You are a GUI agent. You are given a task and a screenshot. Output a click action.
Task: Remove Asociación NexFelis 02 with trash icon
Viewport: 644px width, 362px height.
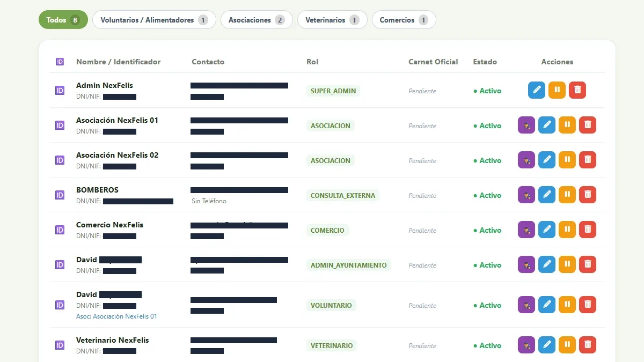coord(588,160)
